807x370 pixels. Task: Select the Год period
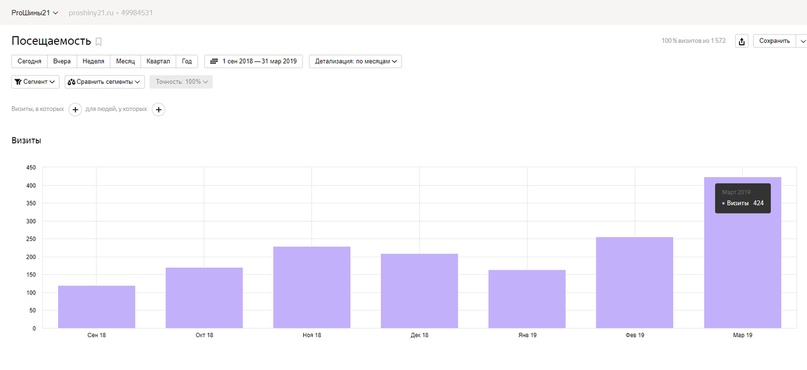click(x=187, y=61)
